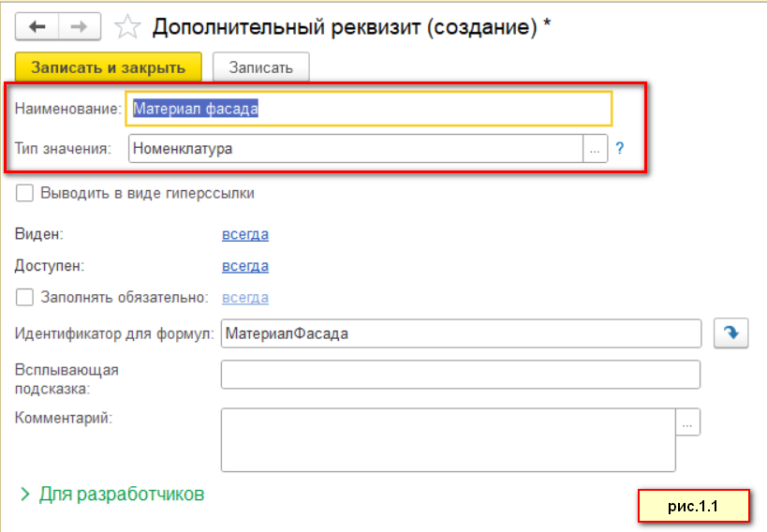Go forward with the right arrow button

coord(80,26)
